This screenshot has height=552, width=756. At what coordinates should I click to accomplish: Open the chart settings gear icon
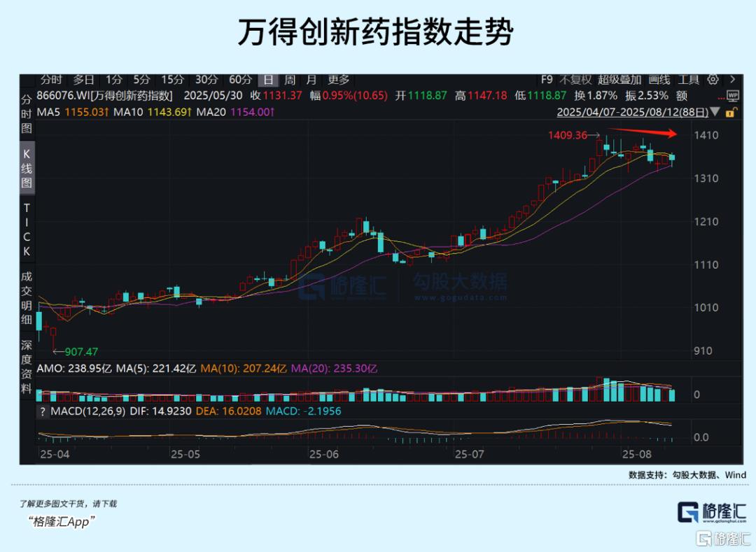[713, 80]
